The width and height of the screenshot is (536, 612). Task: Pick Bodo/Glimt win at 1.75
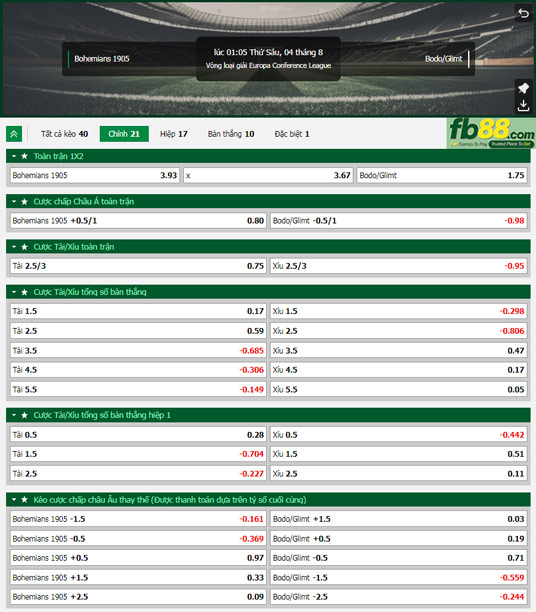pyautogui.click(x=442, y=175)
